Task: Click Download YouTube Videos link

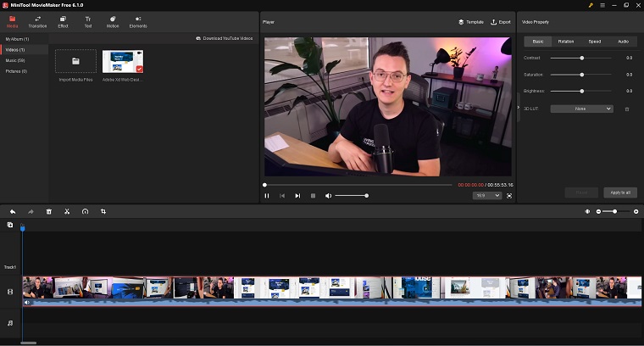Action: 225,38
